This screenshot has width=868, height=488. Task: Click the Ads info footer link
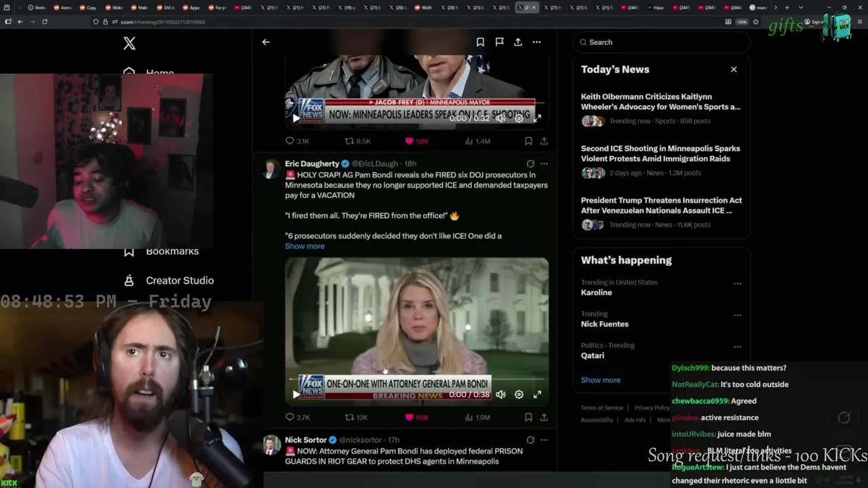coord(635,420)
